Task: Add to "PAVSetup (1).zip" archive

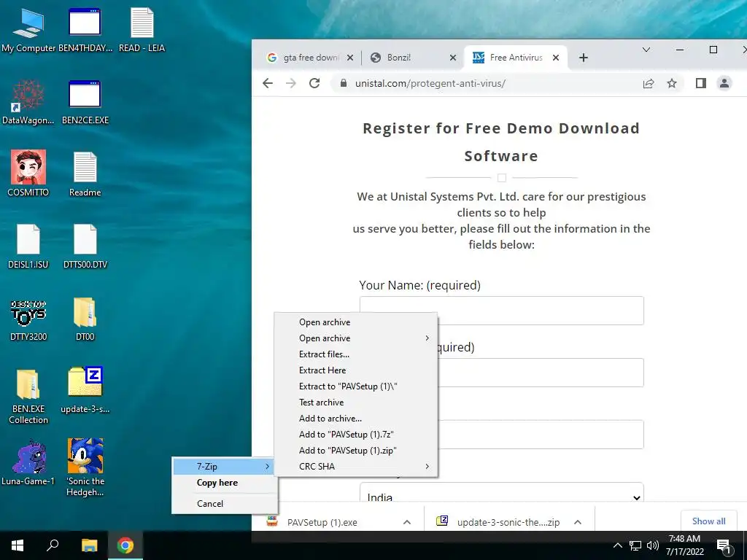Action: 356,451
